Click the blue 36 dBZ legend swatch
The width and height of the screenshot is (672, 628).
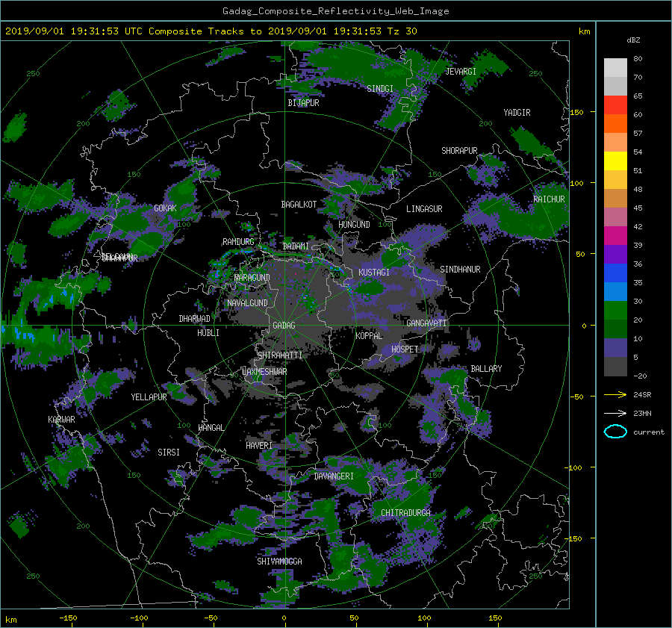pyautogui.click(x=615, y=273)
